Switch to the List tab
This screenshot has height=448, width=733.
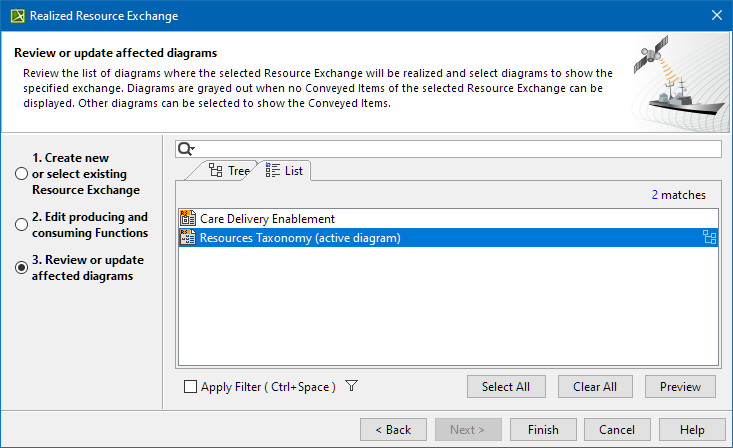[285, 171]
